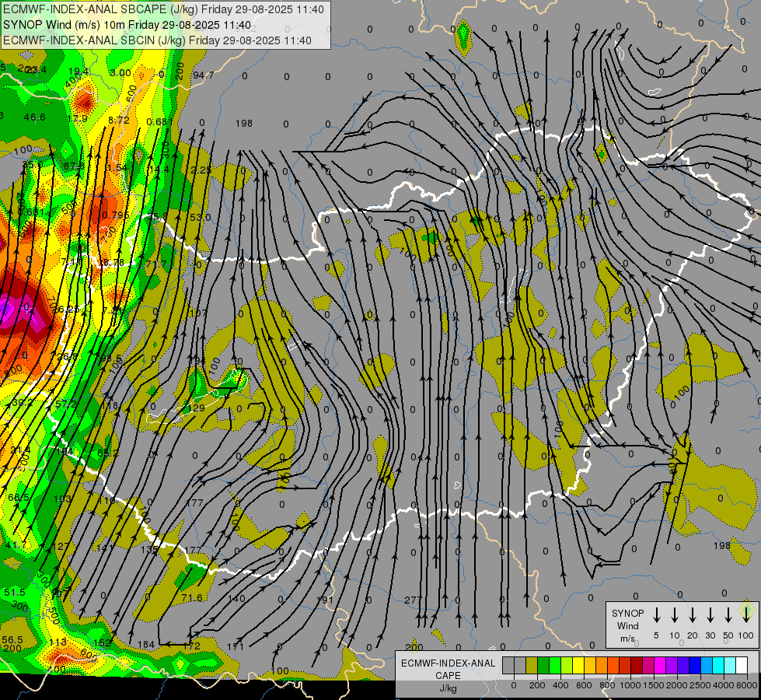The width and height of the screenshot is (761, 700).
Task: Click the map value 46.6
Action: click(34, 117)
